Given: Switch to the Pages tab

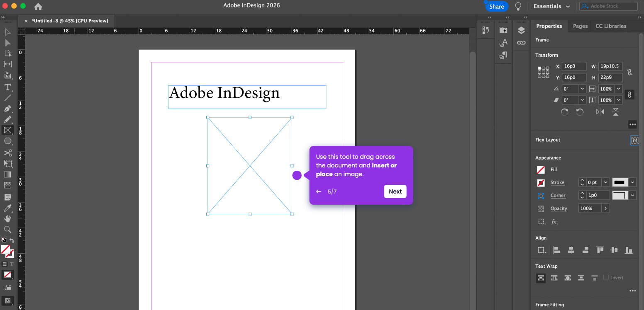Looking at the screenshot, I should point(580,26).
